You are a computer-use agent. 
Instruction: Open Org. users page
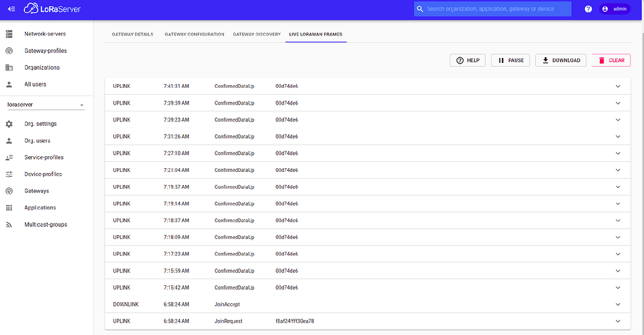37,141
